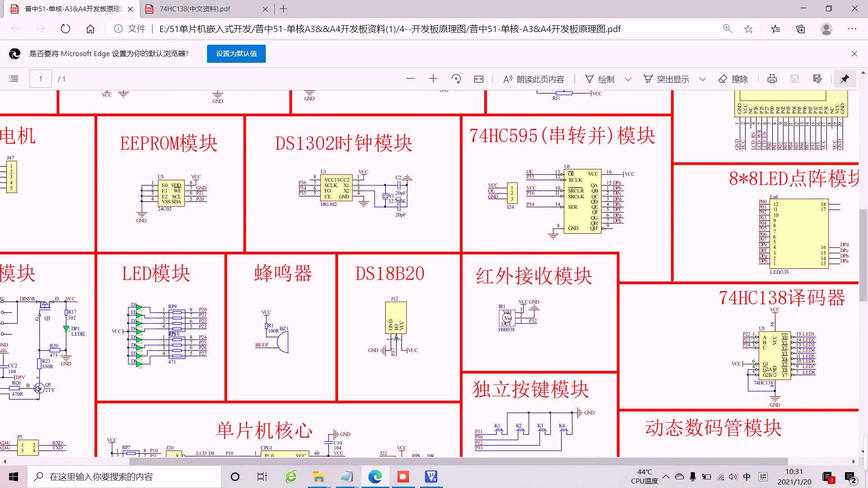Click the Save As icon in PDF toolbar
The height and width of the screenshot is (488, 868).
pos(817,79)
